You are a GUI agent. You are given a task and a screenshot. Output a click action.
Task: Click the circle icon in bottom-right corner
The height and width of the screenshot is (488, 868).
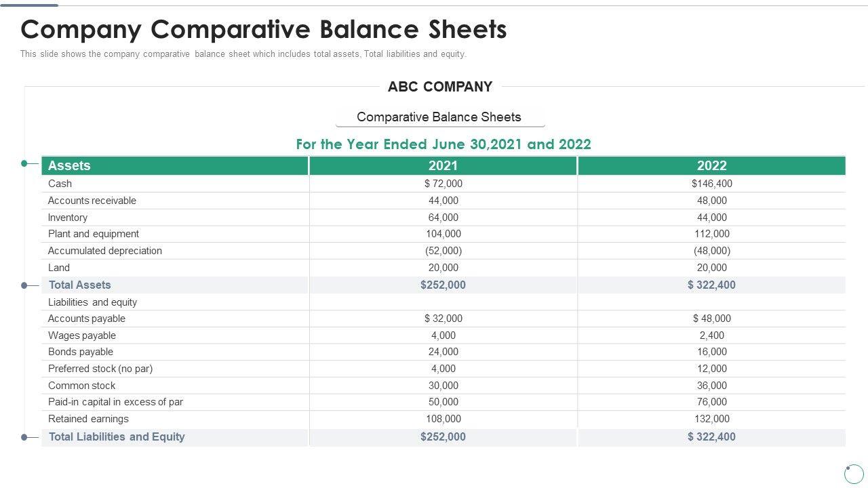pos(854,474)
